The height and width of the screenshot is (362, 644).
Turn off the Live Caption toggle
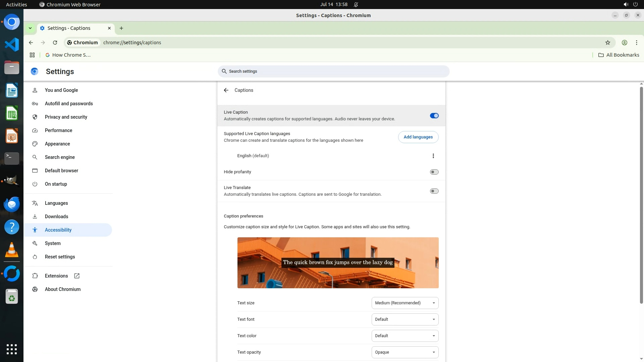click(x=434, y=116)
